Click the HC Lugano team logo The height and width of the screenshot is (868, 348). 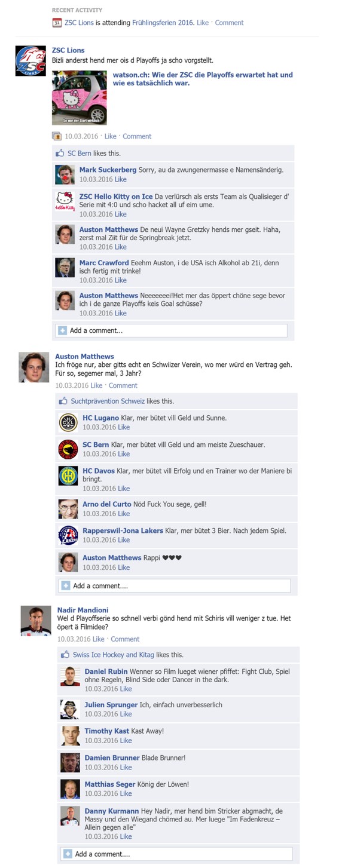[68, 422]
